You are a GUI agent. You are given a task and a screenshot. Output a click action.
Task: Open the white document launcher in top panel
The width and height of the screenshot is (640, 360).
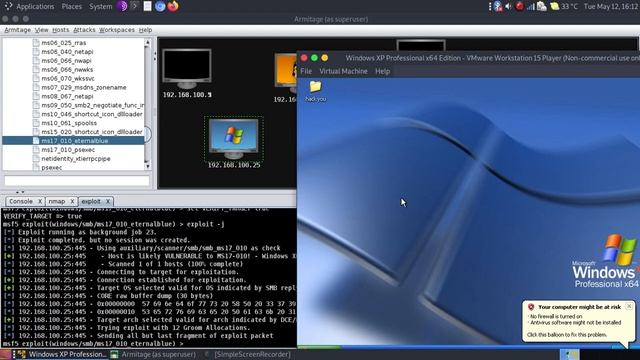[147, 6]
